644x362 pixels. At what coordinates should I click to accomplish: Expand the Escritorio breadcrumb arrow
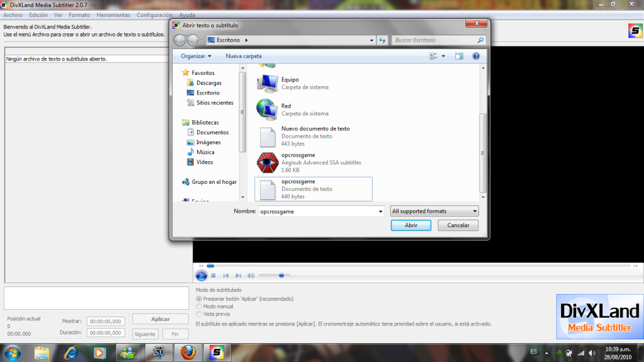pyautogui.click(x=246, y=40)
